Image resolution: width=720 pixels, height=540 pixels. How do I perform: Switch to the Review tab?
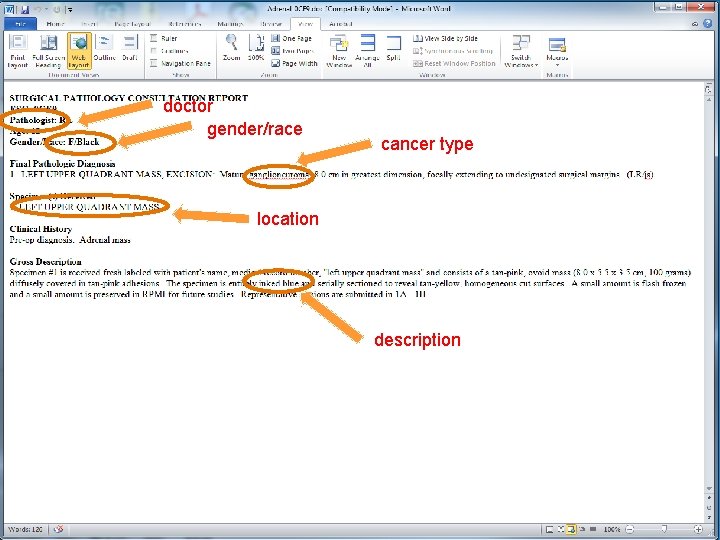click(271, 24)
